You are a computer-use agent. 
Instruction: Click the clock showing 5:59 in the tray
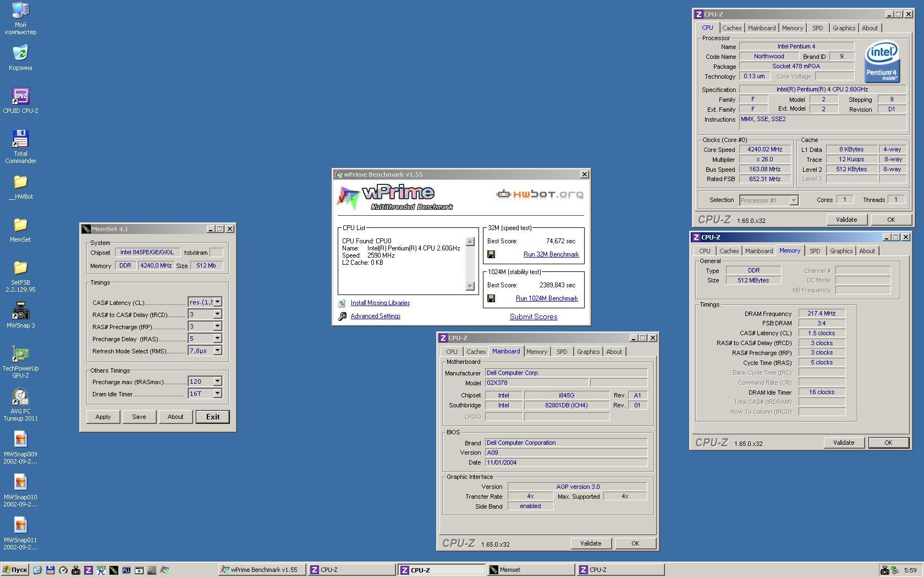click(x=910, y=570)
